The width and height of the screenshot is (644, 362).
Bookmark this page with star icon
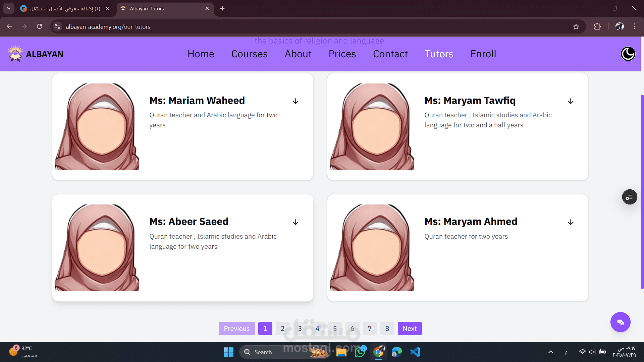tap(576, 27)
